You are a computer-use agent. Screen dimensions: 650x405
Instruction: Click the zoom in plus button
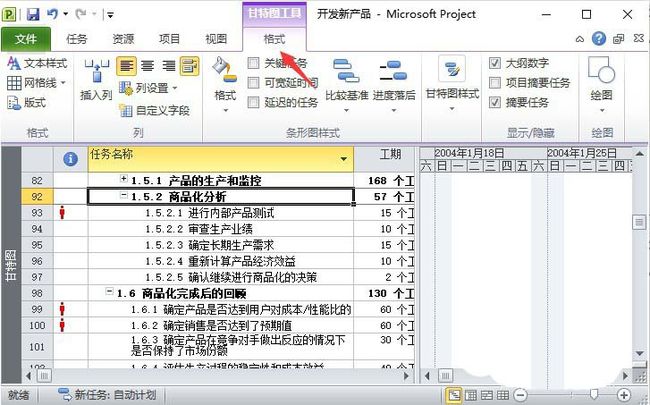click(624, 395)
